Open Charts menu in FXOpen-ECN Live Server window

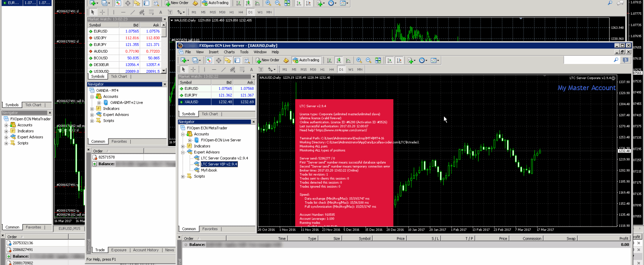pos(229,52)
